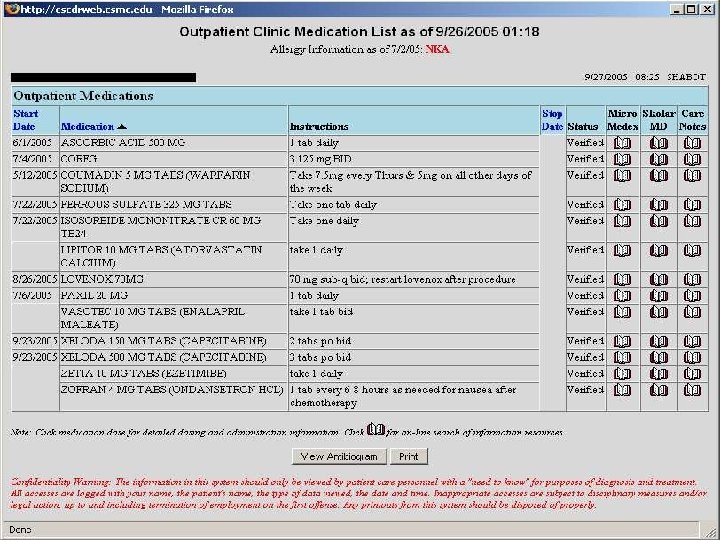Open Skolar MD icon for Paxil
Screen dimensions: 720x540
click(658, 295)
